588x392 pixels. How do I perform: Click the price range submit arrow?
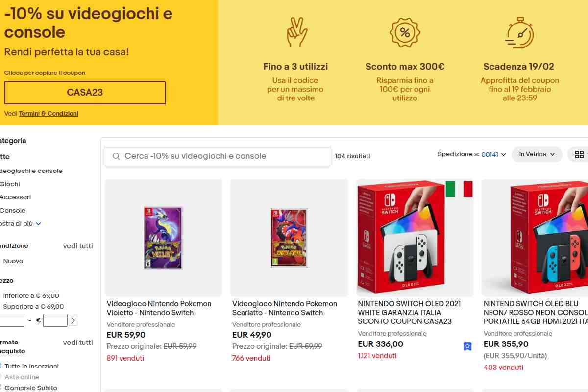point(73,320)
